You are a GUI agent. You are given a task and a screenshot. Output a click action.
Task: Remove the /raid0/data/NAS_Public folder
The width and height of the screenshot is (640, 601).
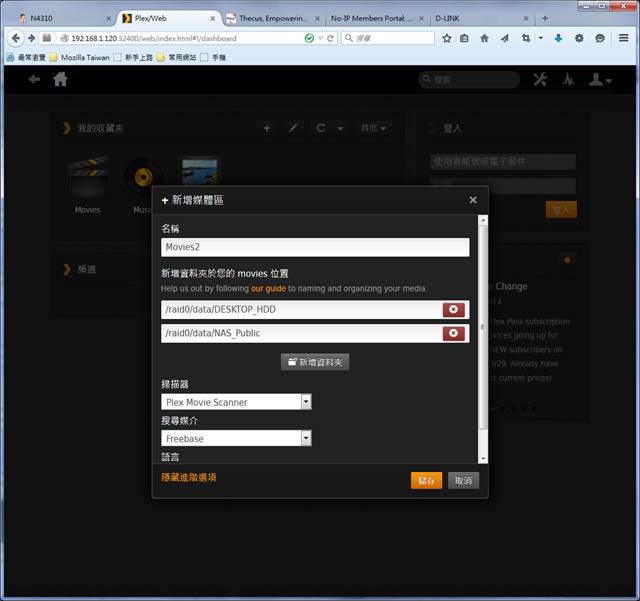point(453,333)
